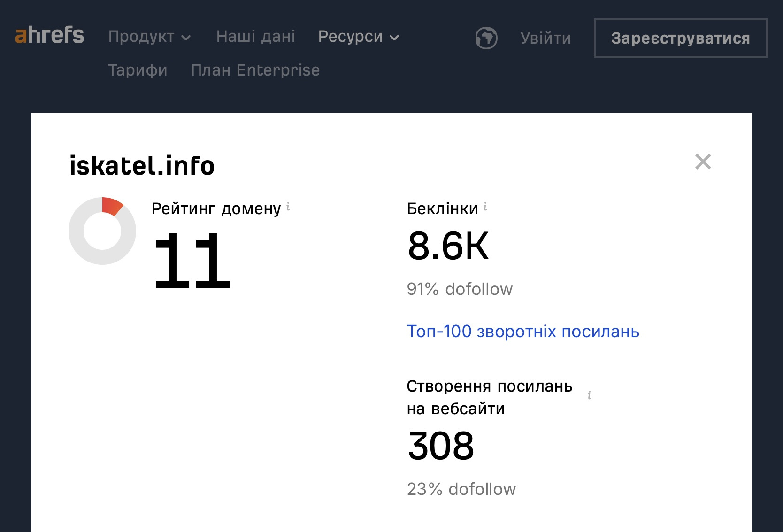Open Наші дані menu item
Viewport: 783px width, 532px height.
[x=256, y=37]
